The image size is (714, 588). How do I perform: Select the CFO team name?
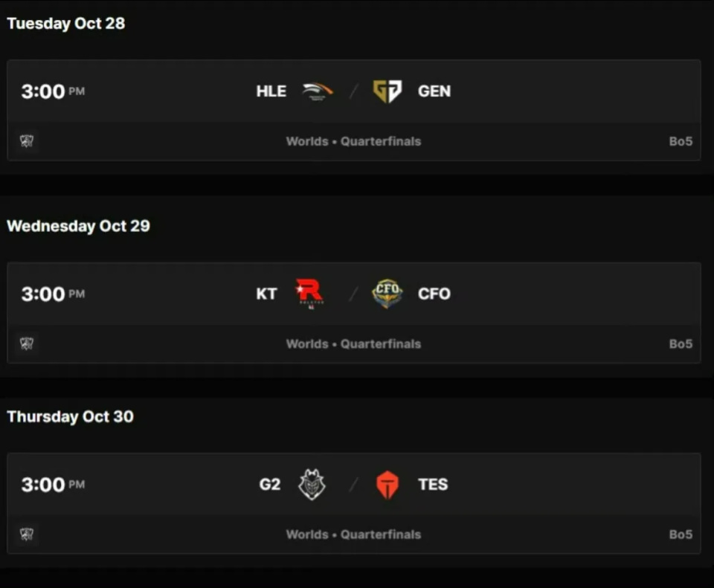point(434,294)
